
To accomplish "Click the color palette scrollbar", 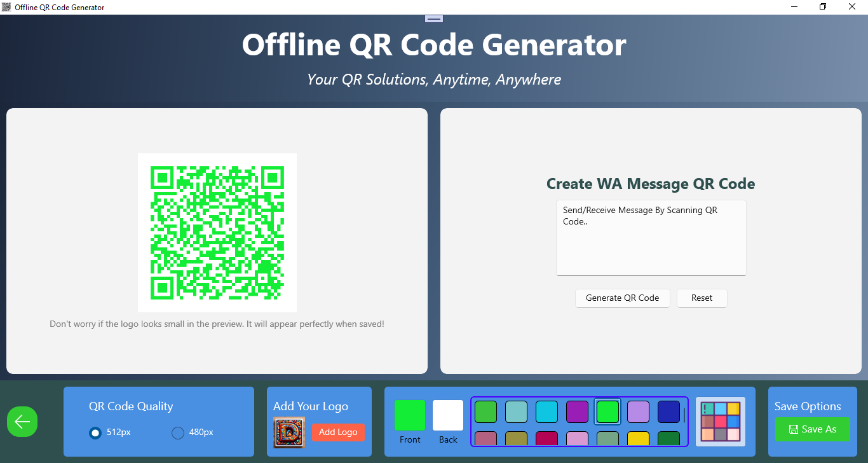I will click(684, 416).
